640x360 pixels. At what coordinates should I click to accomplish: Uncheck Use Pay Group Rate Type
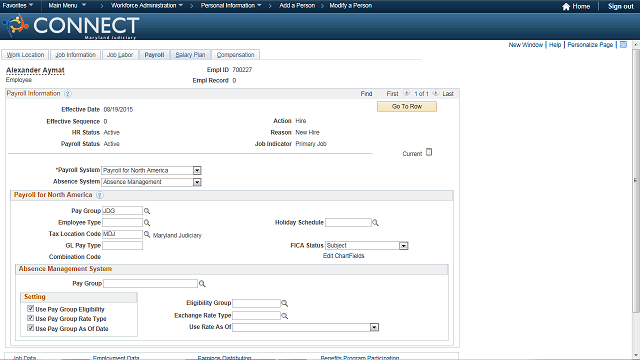point(31,318)
